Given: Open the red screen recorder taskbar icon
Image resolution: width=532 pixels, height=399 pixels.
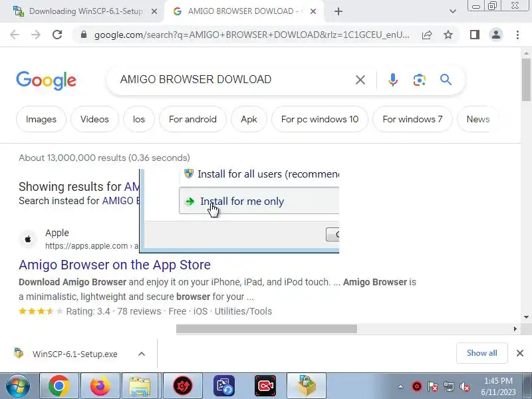Looking at the screenshot, I should pos(265,386).
